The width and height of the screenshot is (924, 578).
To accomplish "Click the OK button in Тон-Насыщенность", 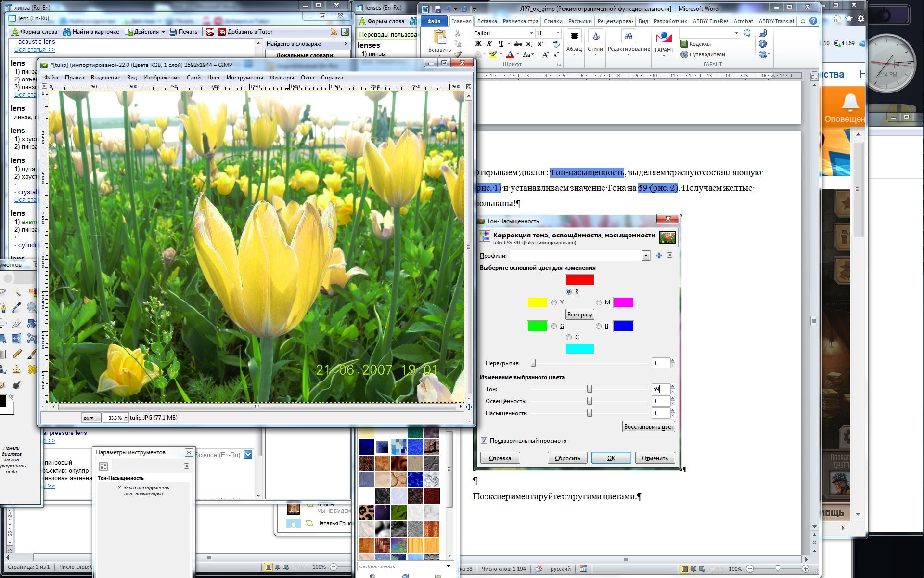I will pyautogui.click(x=611, y=458).
